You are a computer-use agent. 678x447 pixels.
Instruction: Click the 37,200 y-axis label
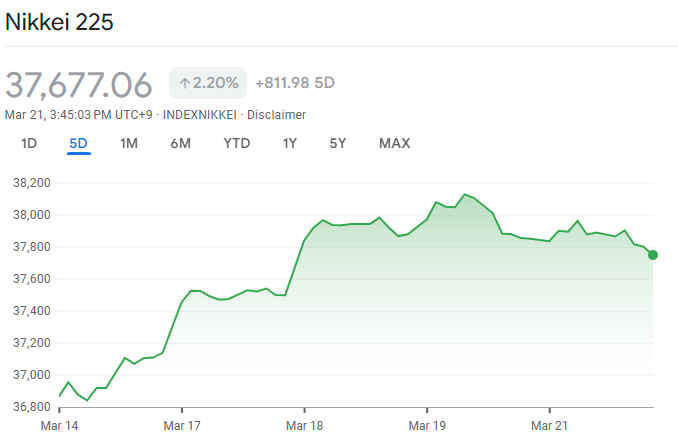(32, 343)
